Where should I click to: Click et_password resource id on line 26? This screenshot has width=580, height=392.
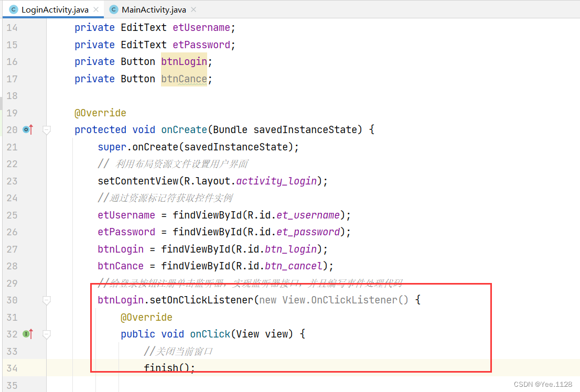308,232
